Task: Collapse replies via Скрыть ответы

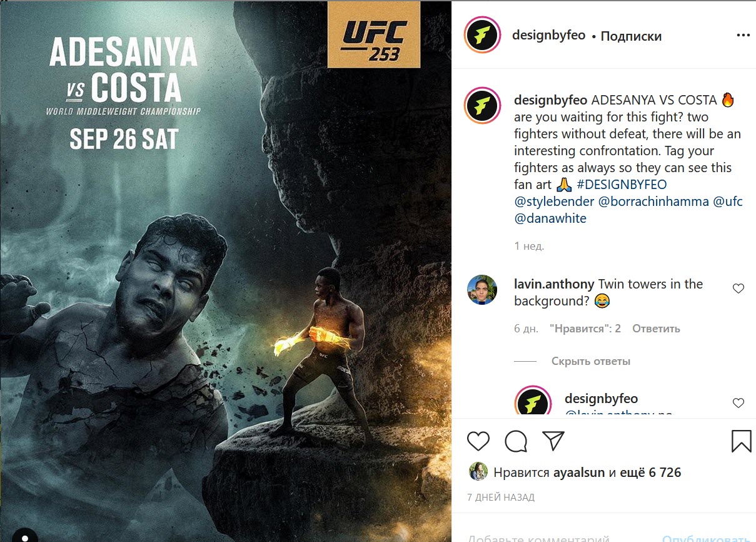Action: 591,361
